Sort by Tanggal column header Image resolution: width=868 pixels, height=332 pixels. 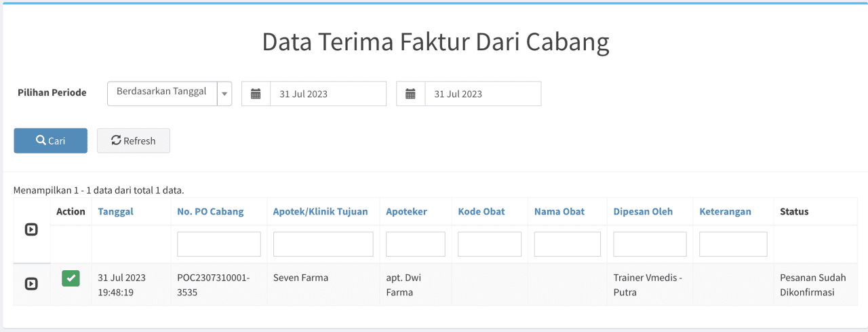(116, 211)
